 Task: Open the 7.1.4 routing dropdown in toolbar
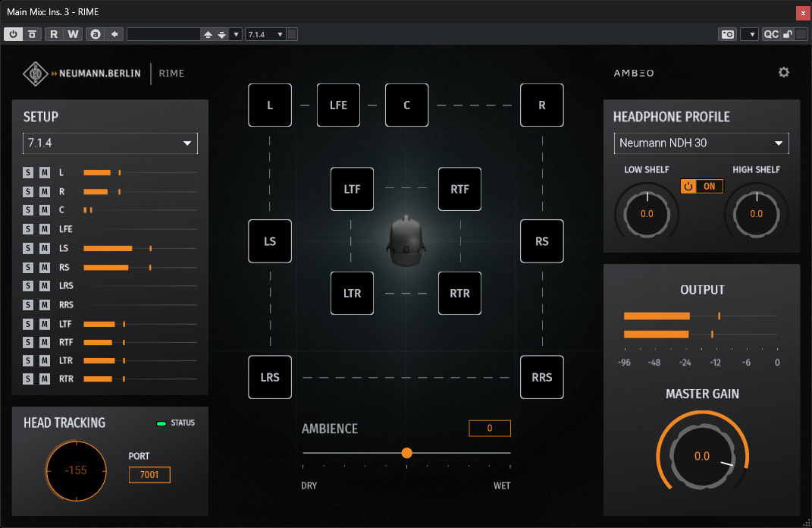pyautogui.click(x=265, y=34)
